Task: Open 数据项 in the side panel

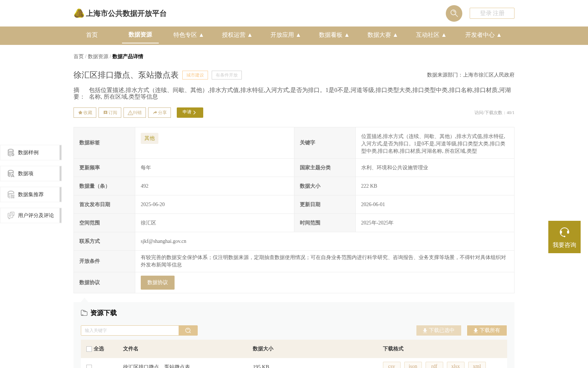Action: [x=31, y=173]
